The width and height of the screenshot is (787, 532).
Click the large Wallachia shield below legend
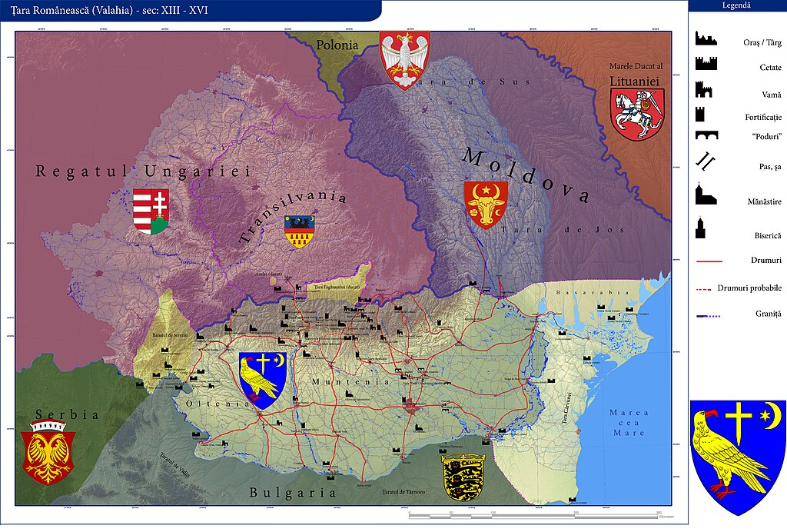pos(737,457)
